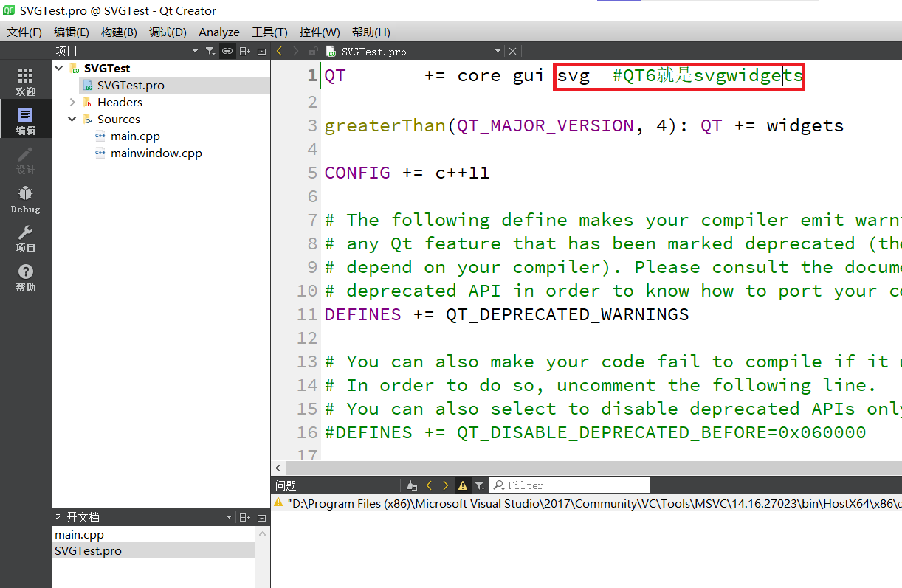The height and width of the screenshot is (588, 902).
Task: Go to previous issue in 问题 pane
Action: (429, 485)
